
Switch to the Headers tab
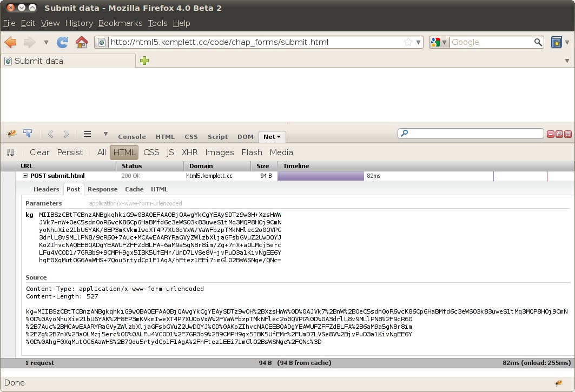tap(46, 189)
